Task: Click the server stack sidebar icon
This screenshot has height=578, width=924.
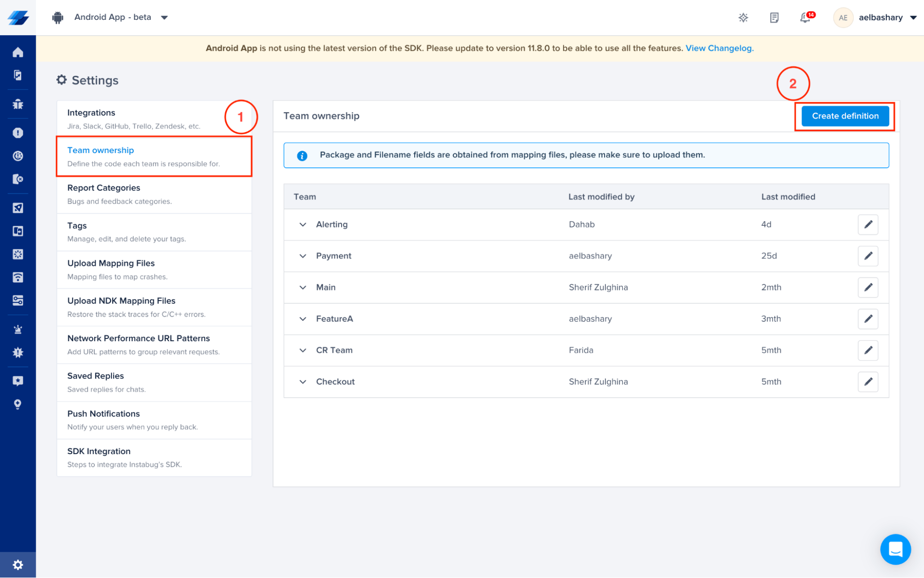Action: click(18, 301)
